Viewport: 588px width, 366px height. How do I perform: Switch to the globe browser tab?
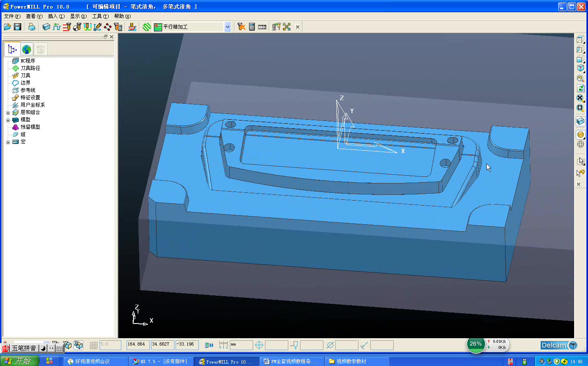27,49
